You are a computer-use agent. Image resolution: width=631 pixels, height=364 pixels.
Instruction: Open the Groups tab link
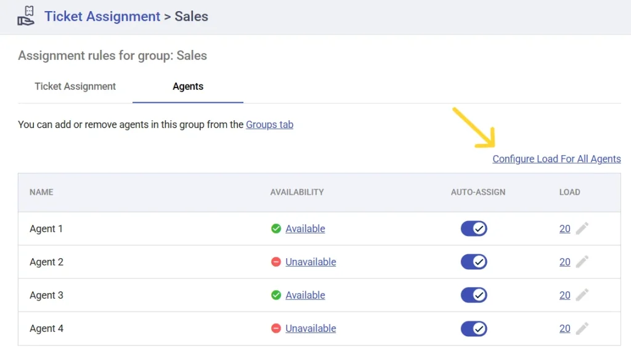(x=270, y=124)
